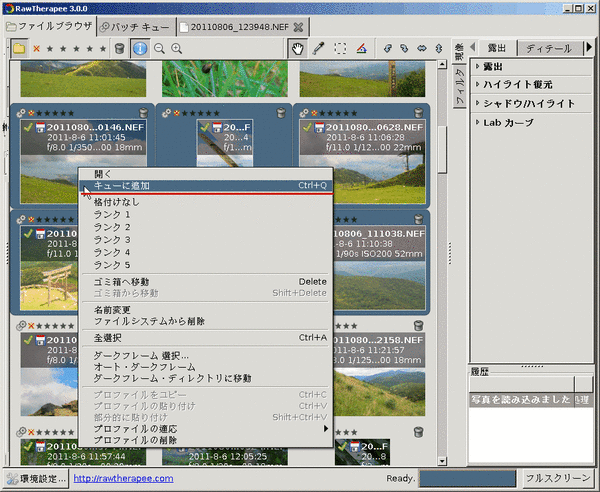Click the trash icon on the 2158.NEF thumbnail
The height and width of the screenshot is (492, 600).
(x=419, y=326)
